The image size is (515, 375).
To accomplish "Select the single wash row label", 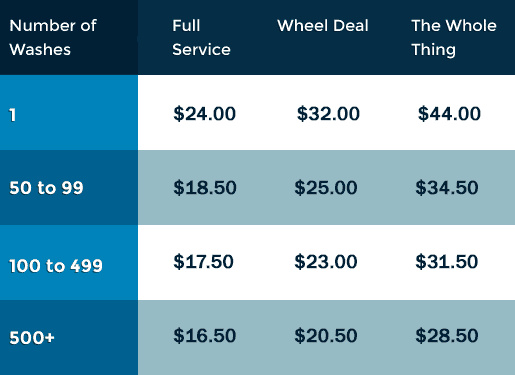I will 13,115.
